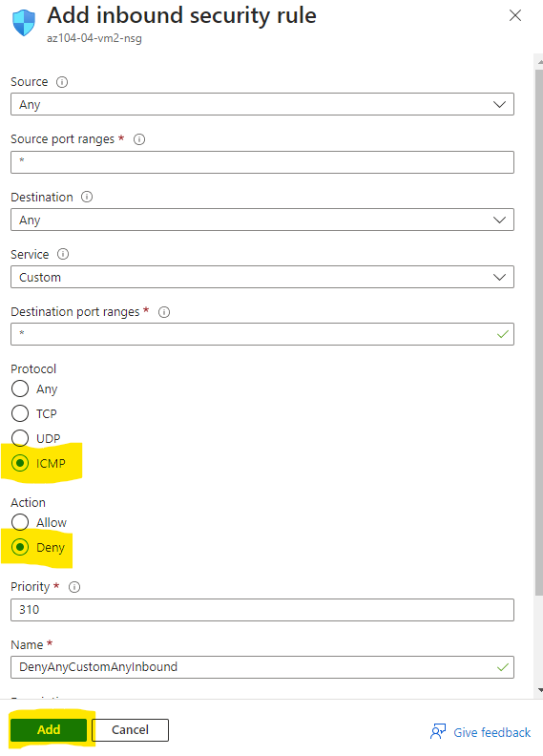The image size is (543, 756).
Task: Expand the Destination dropdown
Action: (262, 220)
